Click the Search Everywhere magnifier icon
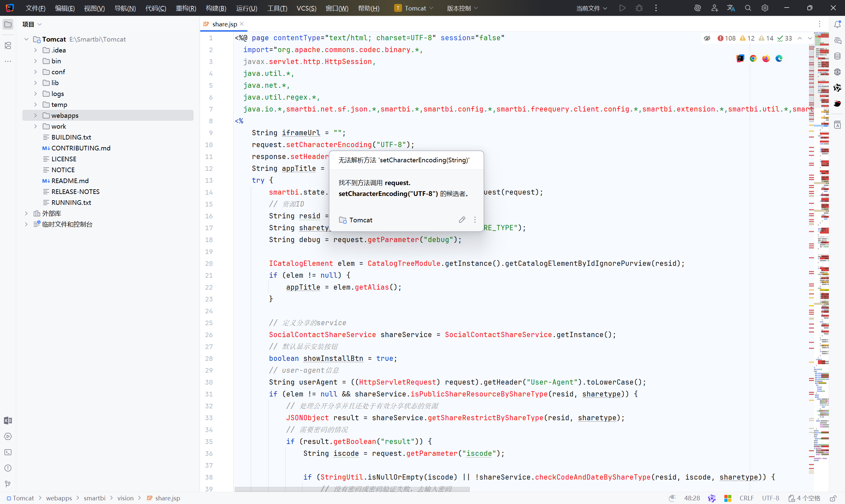The image size is (845, 504). tap(748, 8)
